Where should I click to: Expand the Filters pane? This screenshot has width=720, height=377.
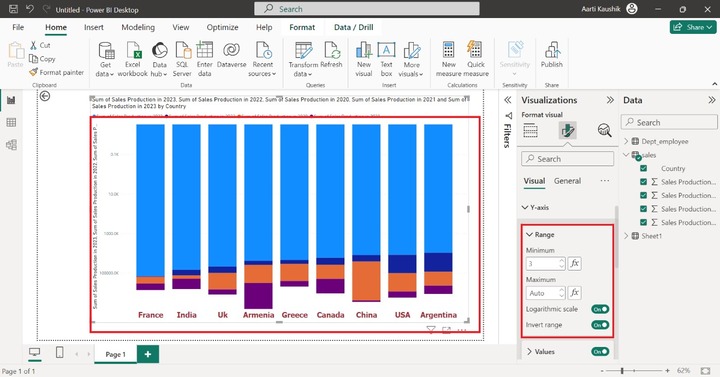508,100
